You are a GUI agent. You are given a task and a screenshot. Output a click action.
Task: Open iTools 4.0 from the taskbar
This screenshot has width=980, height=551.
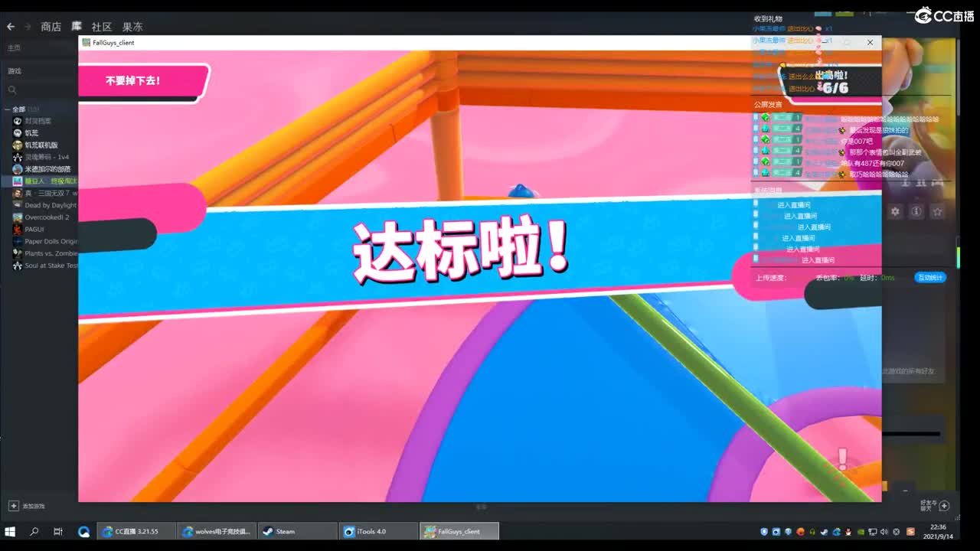[x=376, y=530]
